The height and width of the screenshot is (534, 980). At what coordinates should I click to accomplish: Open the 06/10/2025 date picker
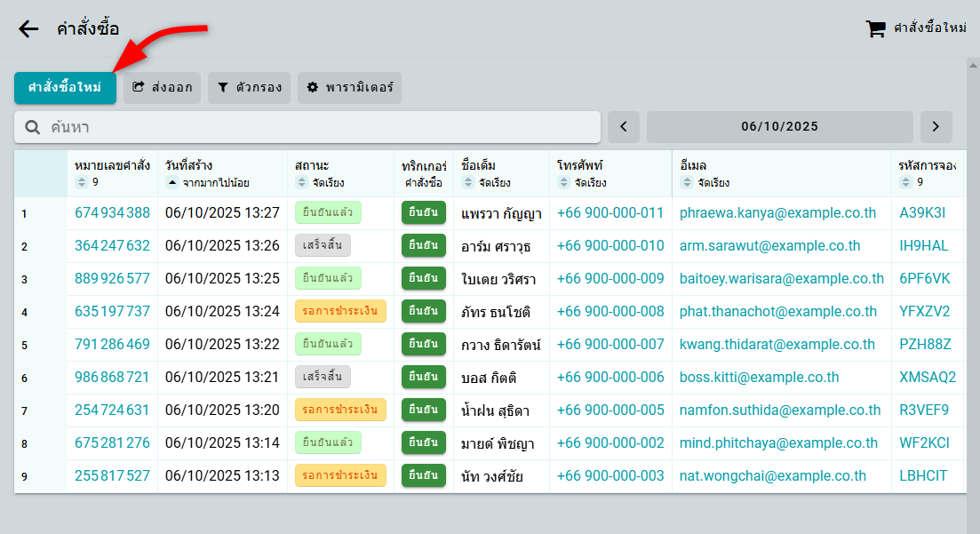click(x=779, y=127)
